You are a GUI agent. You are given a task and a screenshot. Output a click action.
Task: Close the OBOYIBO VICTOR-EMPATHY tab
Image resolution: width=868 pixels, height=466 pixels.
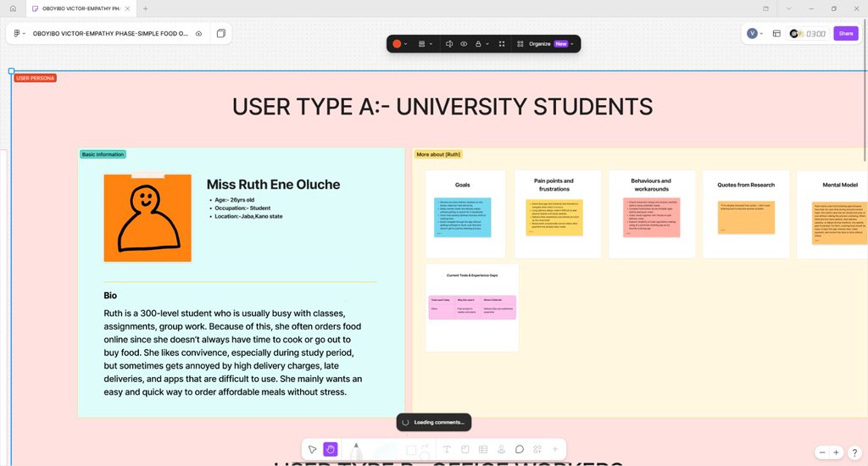(x=127, y=8)
